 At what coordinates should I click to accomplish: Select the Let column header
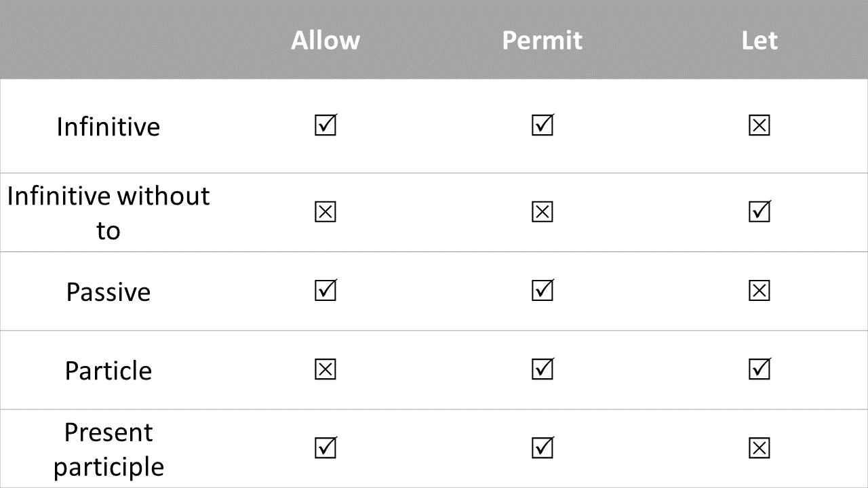click(x=759, y=41)
